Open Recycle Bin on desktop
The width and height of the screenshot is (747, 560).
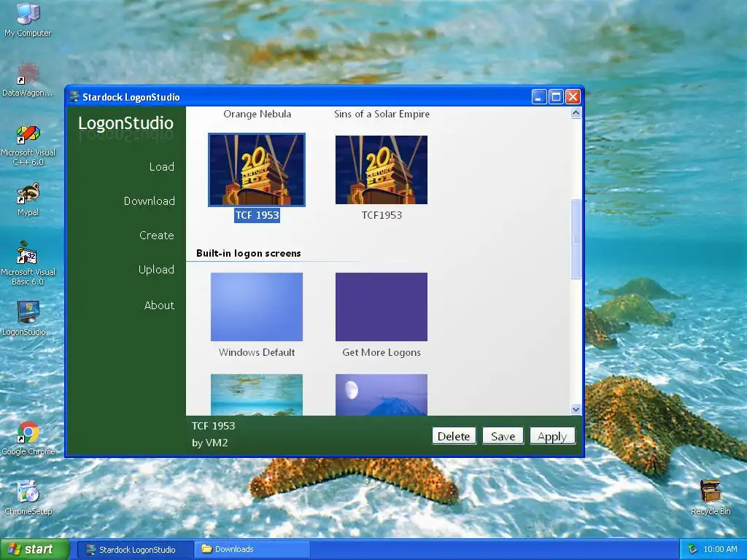[711, 498]
